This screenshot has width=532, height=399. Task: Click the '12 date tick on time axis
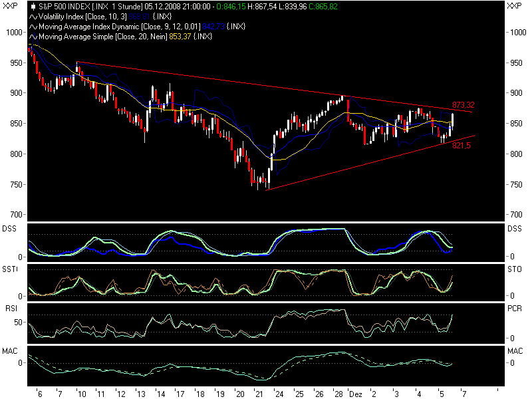click(x=121, y=394)
